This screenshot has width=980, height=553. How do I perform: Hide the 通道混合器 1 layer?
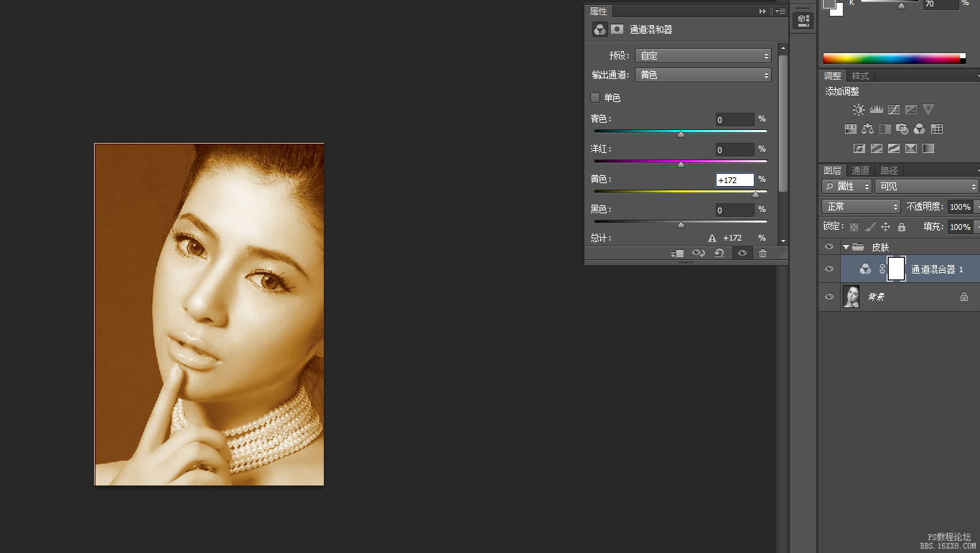coord(829,269)
